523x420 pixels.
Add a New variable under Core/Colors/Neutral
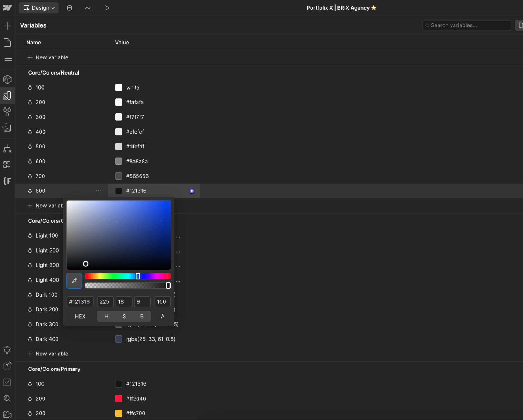tap(48, 206)
